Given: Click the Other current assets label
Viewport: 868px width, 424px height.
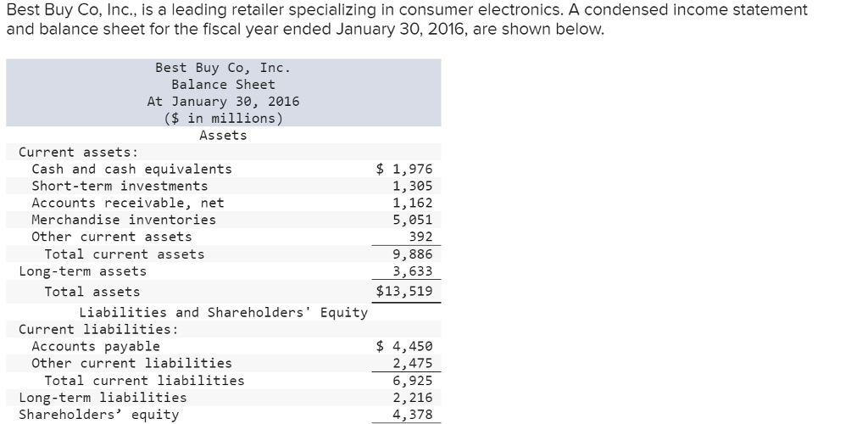Looking at the screenshot, I should (x=112, y=237).
